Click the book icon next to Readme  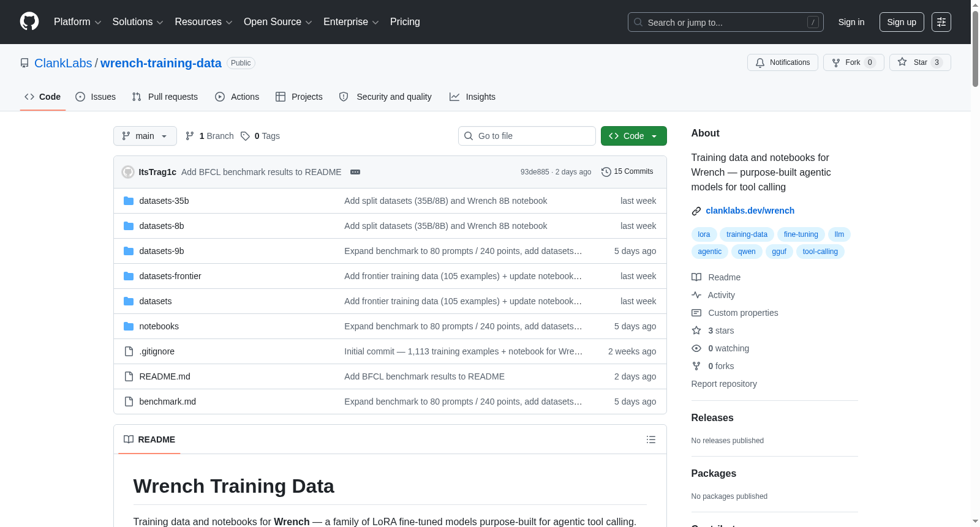tap(696, 277)
